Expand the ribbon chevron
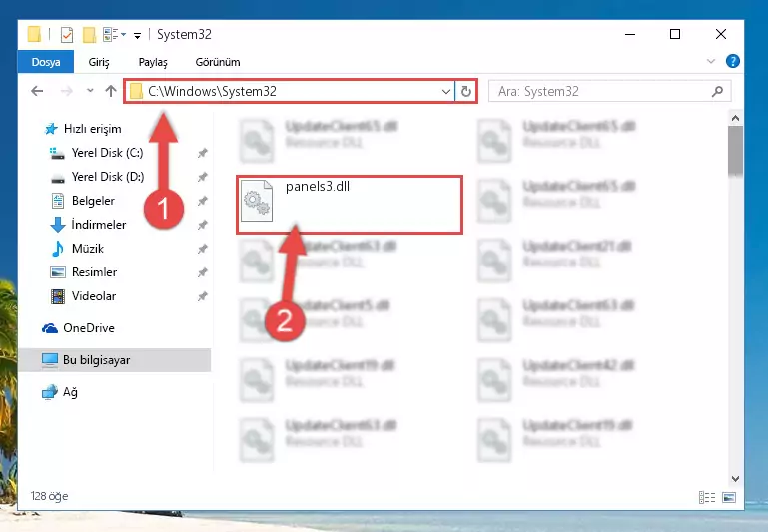This screenshot has width=768, height=532. point(711,62)
